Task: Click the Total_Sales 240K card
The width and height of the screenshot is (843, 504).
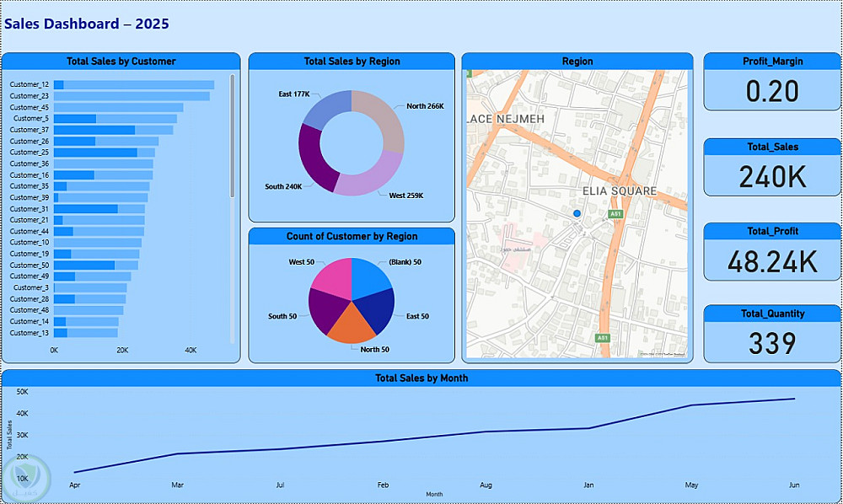Action: (x=772, y=167)
